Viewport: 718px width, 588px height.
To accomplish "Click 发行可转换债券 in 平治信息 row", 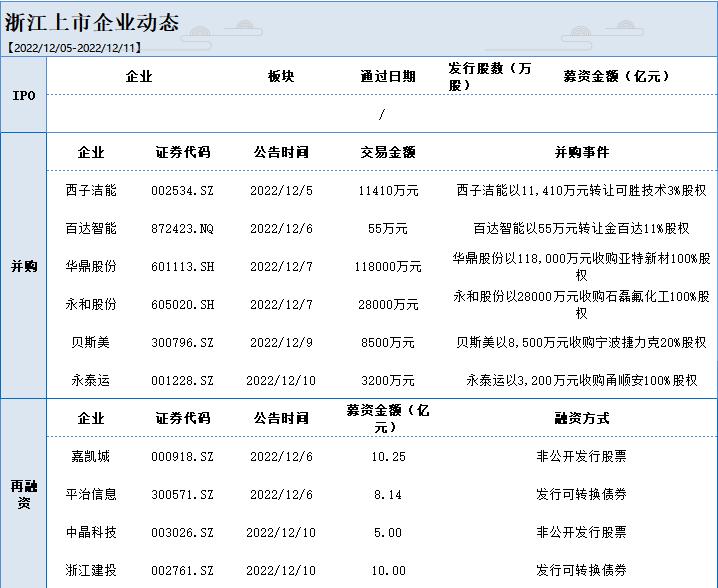I will (582, 494).
